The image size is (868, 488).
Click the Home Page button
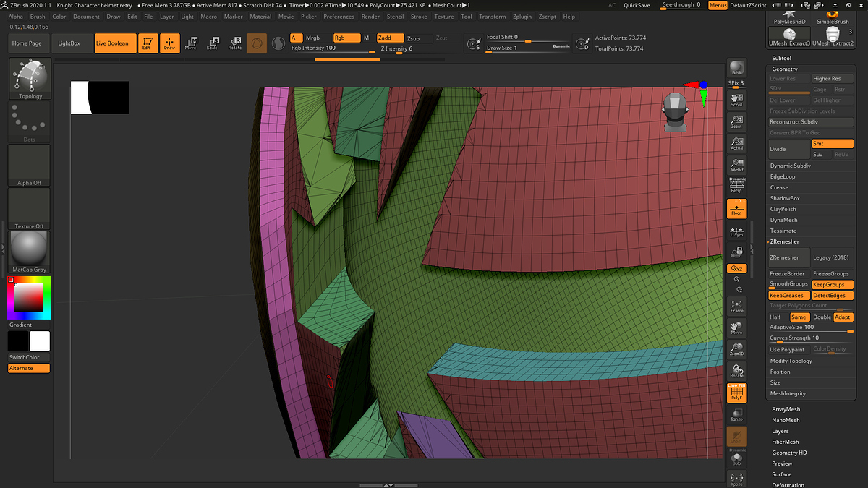click(x=27, y=43)
